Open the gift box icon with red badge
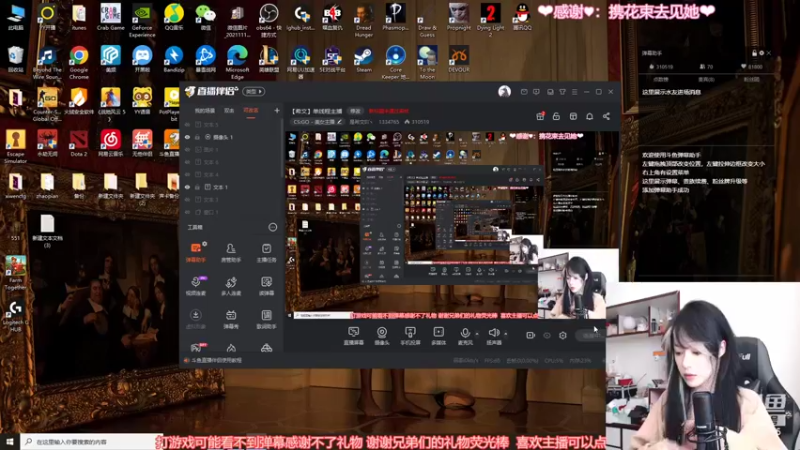Image resolution: width=800 pixels, height=450 pixels. click(540, 116)
